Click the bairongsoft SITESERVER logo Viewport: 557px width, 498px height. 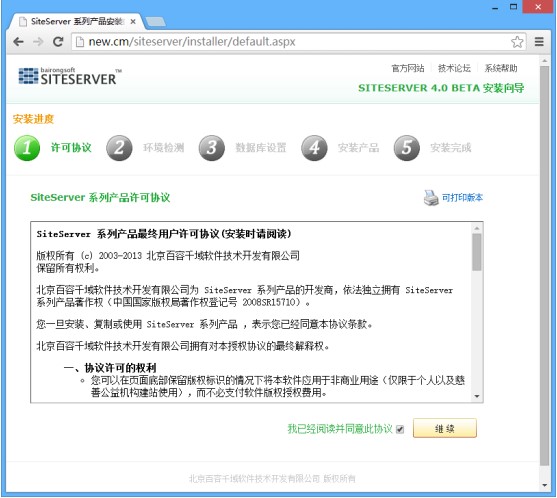[70, 76]
